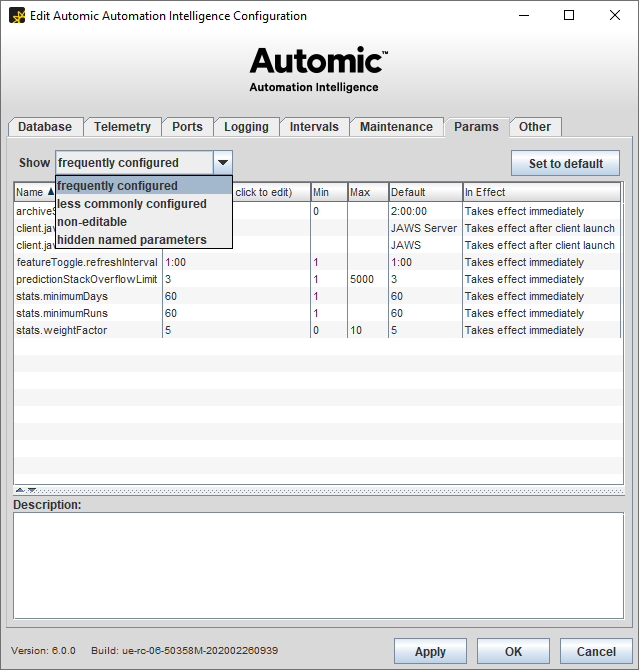The height and width of the screenshot is (670, 639).
Task: Click the JAWS Server default cell
Action: (426, 228)
